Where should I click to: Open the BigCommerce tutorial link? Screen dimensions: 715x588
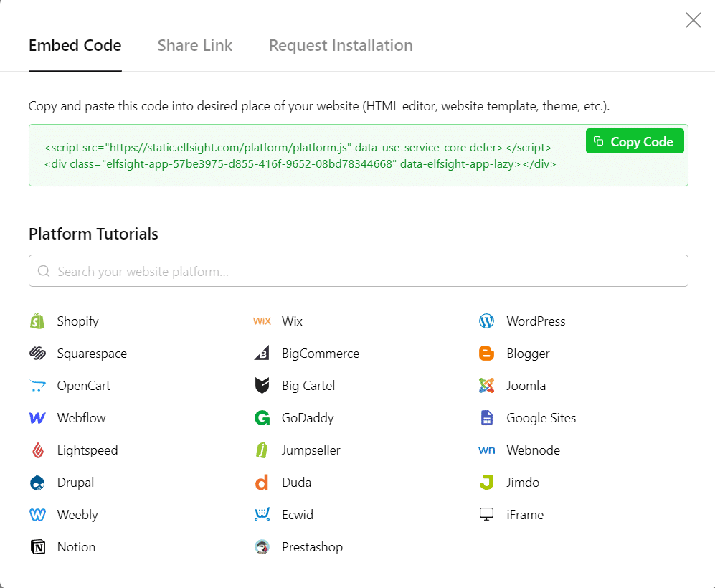click(320, 354)
